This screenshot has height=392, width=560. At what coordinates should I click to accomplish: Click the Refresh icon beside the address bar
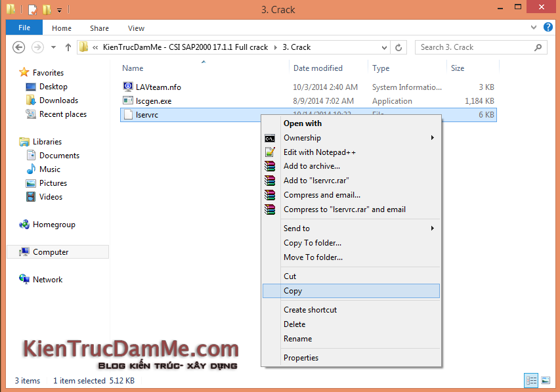[x=398, y=47]
